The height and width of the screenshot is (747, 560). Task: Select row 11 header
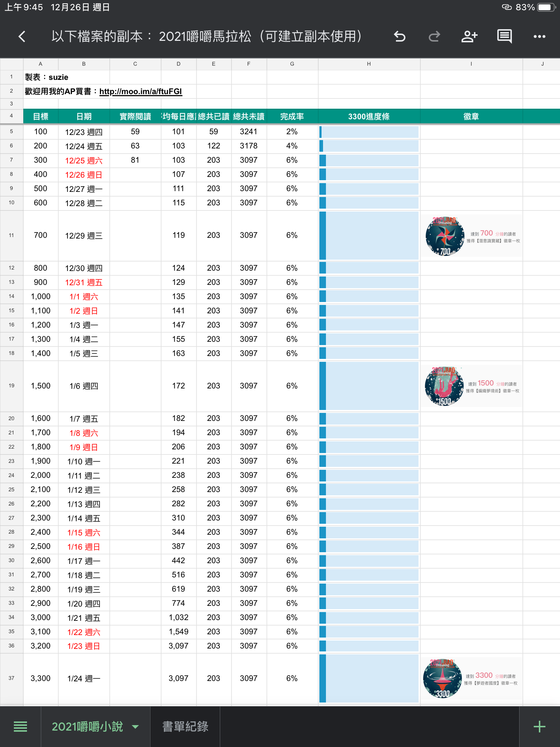coord(12,236)
